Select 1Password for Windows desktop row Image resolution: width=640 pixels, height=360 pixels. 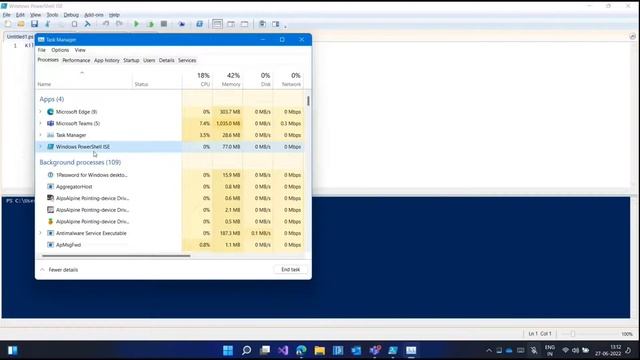click(170, 175)
